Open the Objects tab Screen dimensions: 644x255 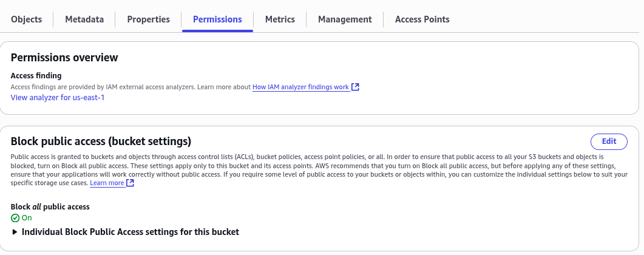tap(27, 19)
